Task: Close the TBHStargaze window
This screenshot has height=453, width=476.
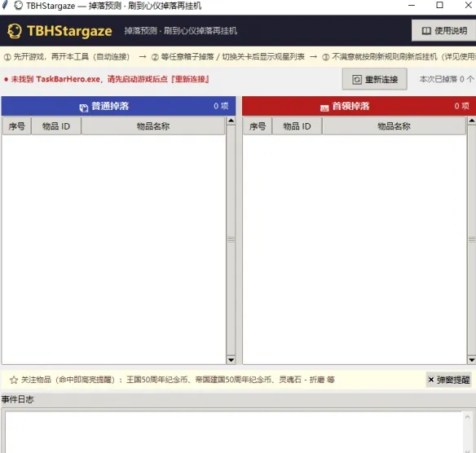Action: pos(469,5)
